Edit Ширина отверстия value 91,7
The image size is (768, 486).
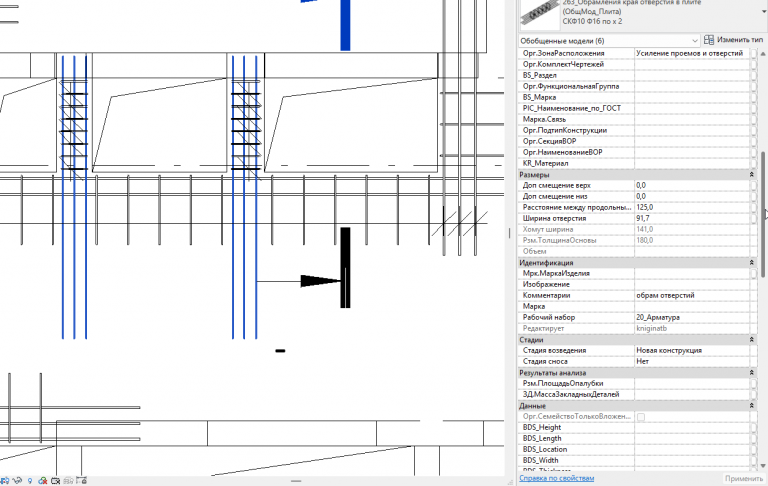pos(692,218)
